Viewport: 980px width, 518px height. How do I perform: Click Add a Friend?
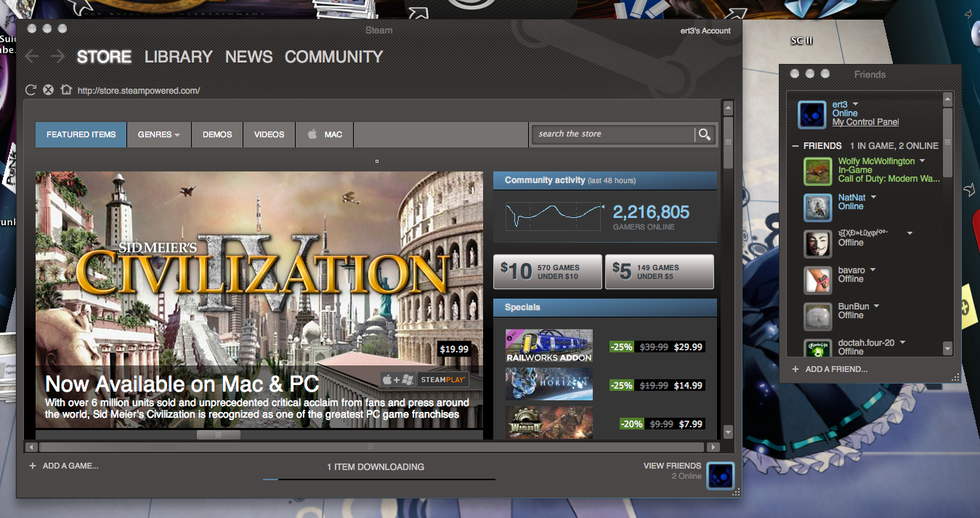836,369
